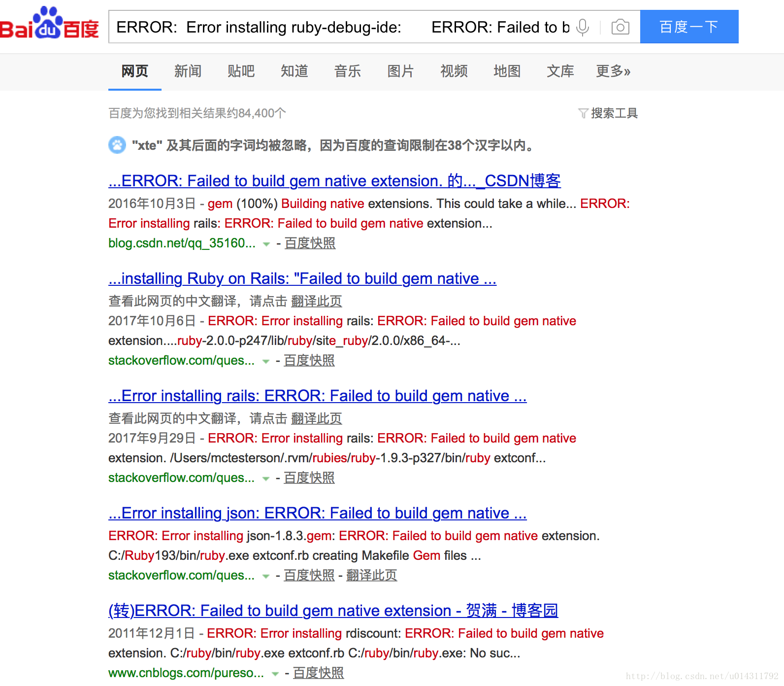Click the camera image search icon
This screenshot has height=686, width=784.
tap(620, 27)
